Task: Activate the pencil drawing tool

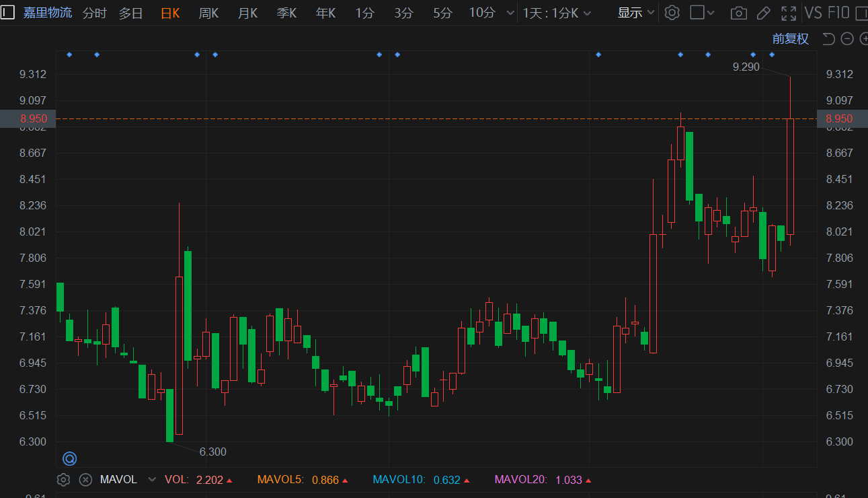Action: pyautogui.click(x=763, y=13)
